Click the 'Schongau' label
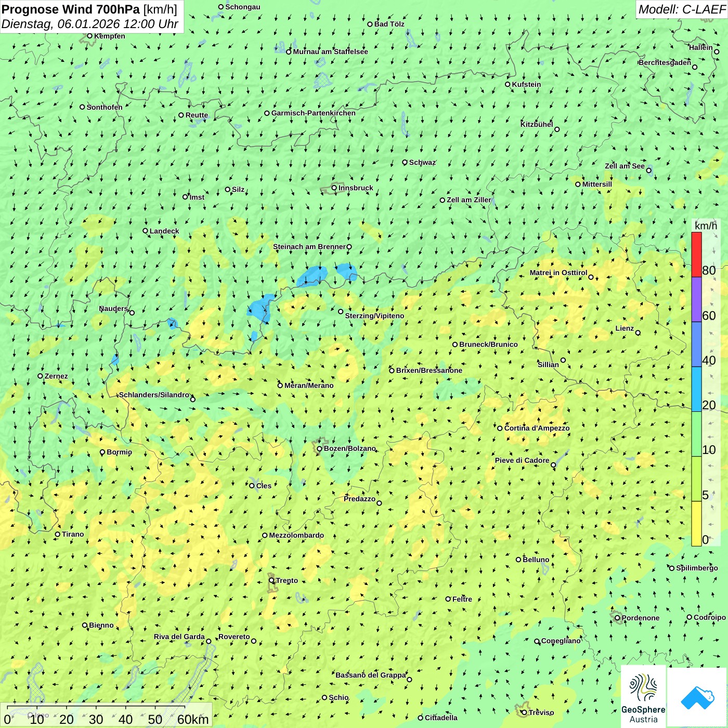The height and width of the screenshot is (728, 728). [242, 7]
